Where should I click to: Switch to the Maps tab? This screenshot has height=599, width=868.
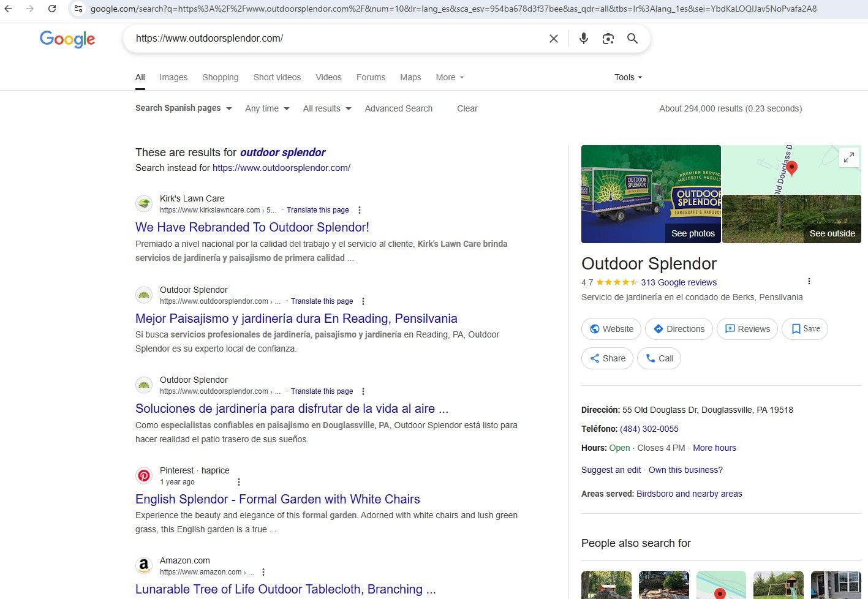click(x=410, y=77)
